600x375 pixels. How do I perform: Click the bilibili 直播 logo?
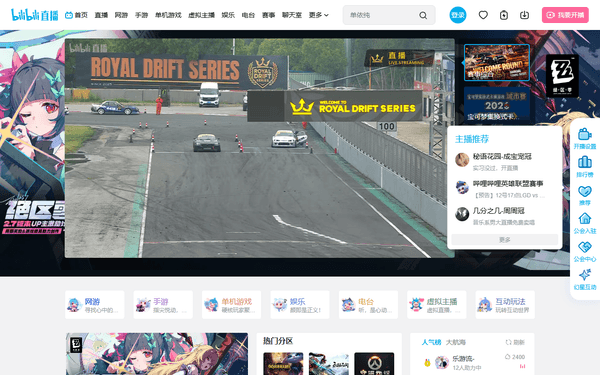click(34, 15)
